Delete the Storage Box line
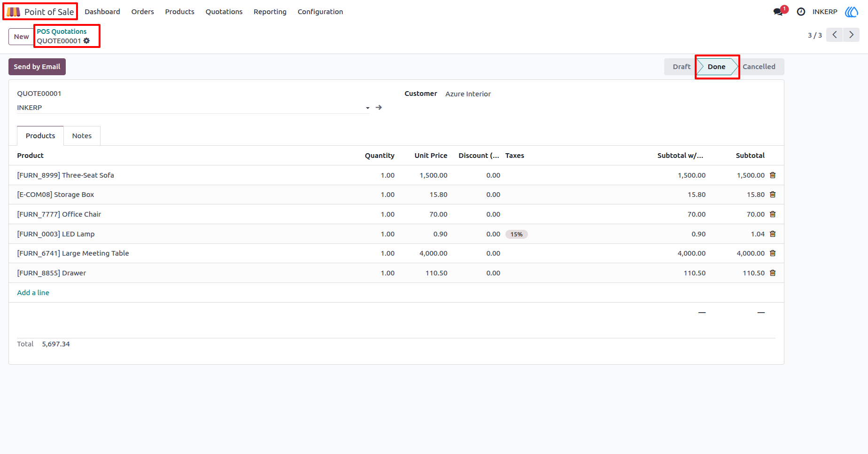 click(x=773, y=195)
